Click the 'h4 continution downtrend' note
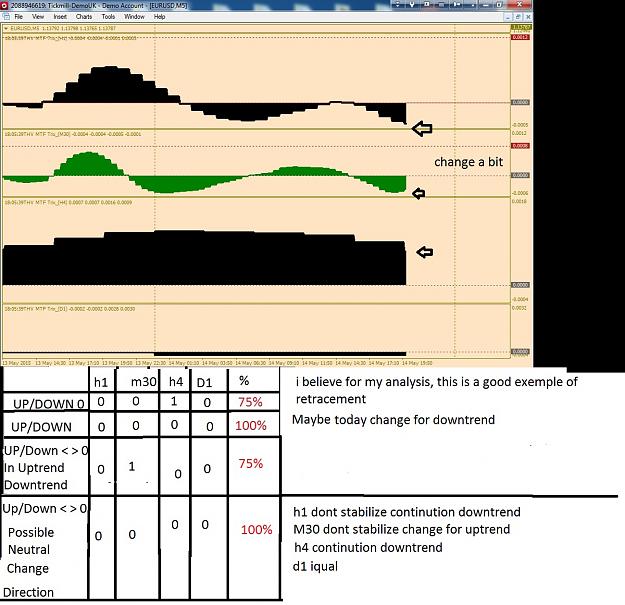This screenshot has width=625, height=605. (x=368, y=548)
